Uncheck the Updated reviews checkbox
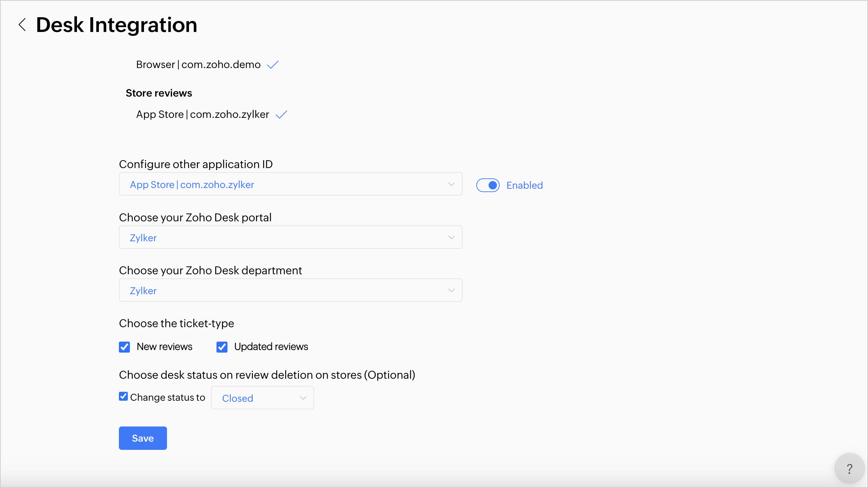This screenshot has height=488, width=868. 222,347
